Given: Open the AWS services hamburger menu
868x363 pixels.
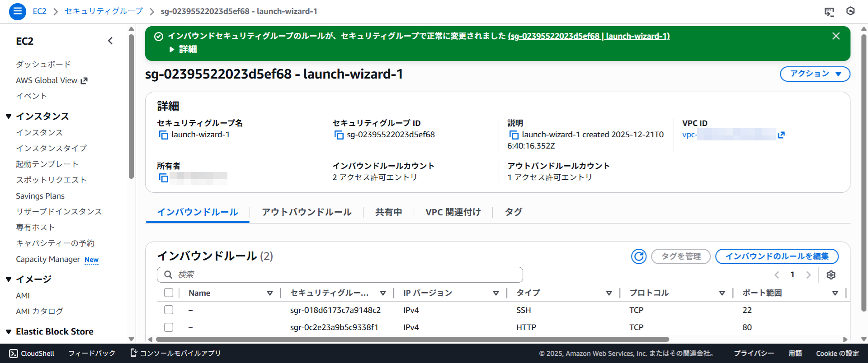Looking at the screenshot, I should click(x=17, y=11).
